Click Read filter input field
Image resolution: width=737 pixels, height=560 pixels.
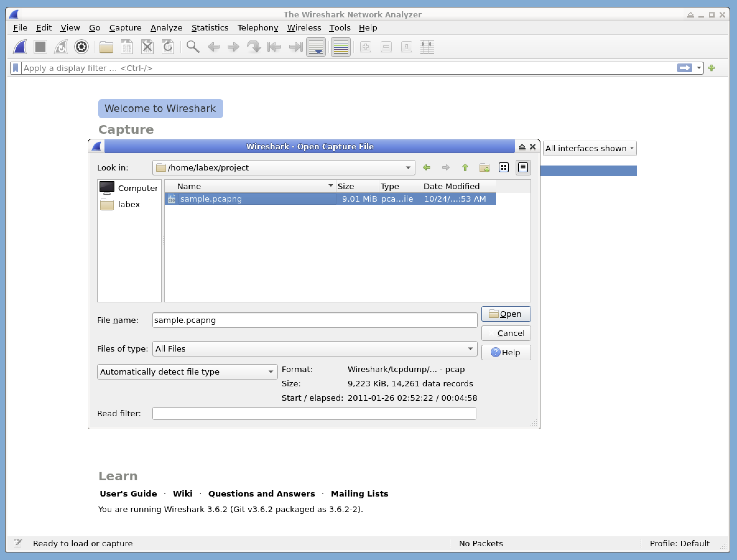tap(314, 413)
